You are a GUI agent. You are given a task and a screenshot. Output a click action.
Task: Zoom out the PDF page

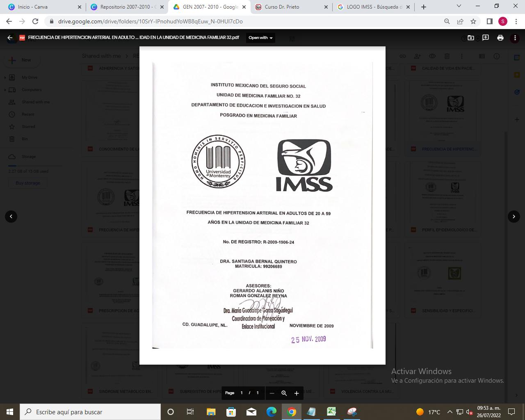[272, 393]
